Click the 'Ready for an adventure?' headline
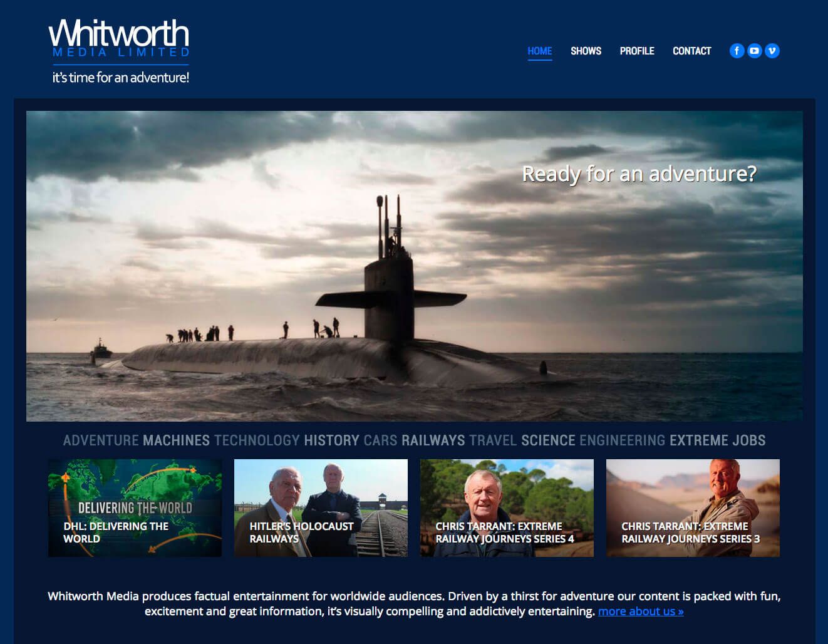This screenshot has width=828, height=644. [x=639, y=174]
